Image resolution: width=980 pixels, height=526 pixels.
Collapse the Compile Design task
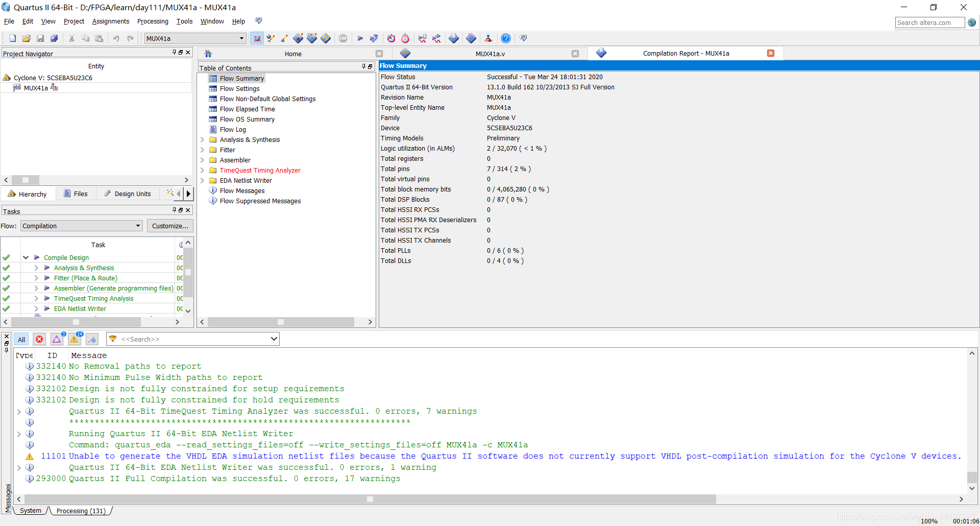click(x=26, y=257)
